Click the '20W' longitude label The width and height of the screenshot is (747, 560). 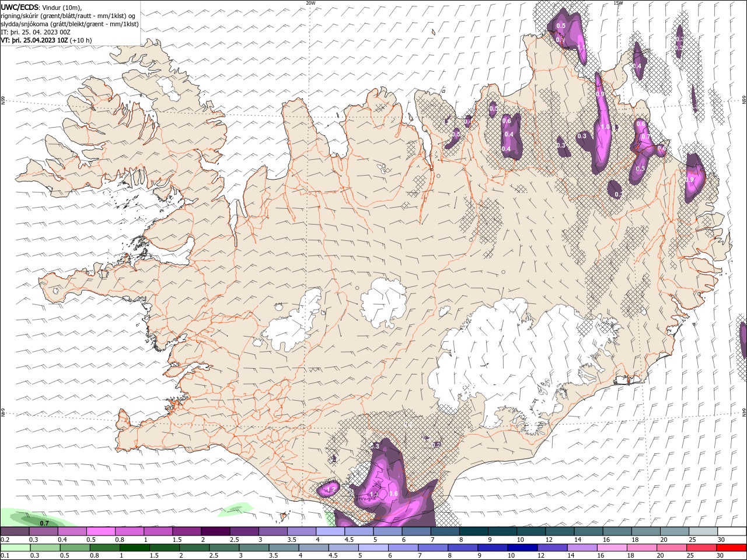pyautogui.click(x=310, y=3)
